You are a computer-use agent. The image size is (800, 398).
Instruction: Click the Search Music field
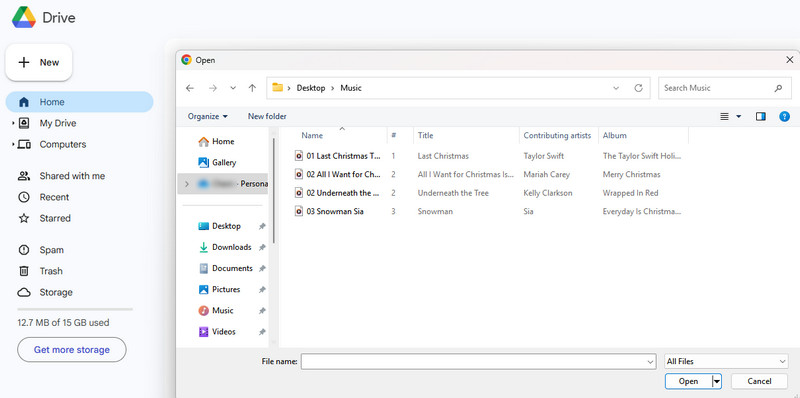723,88
